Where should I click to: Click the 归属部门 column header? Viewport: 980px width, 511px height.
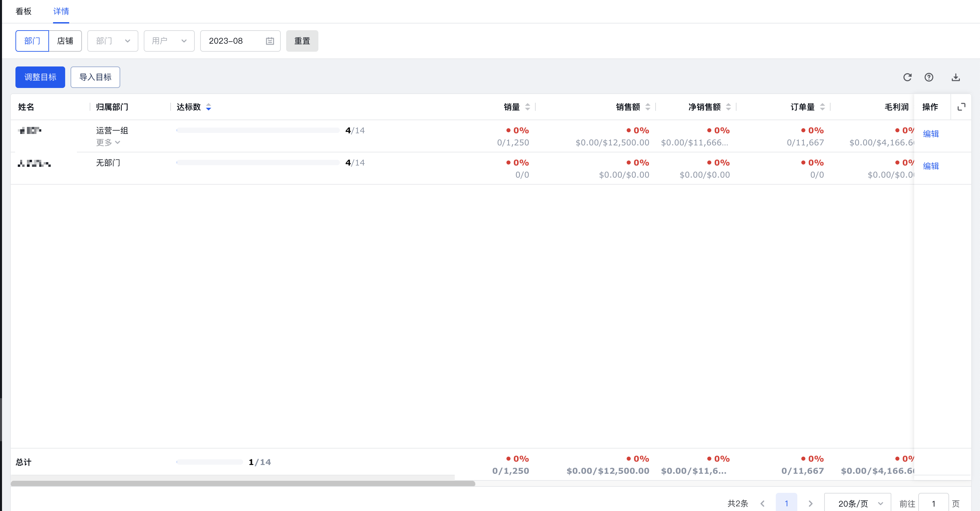[x=112, y=107]
